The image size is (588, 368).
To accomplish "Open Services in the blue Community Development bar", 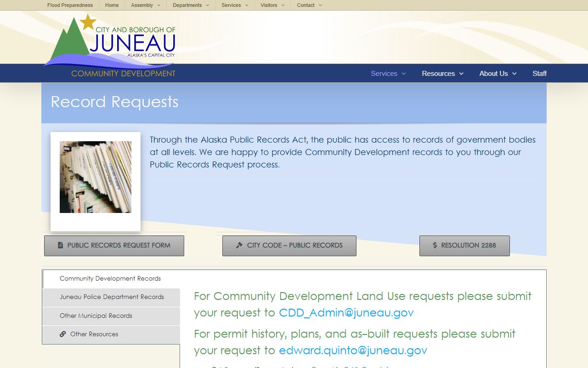I will [384, 74].
